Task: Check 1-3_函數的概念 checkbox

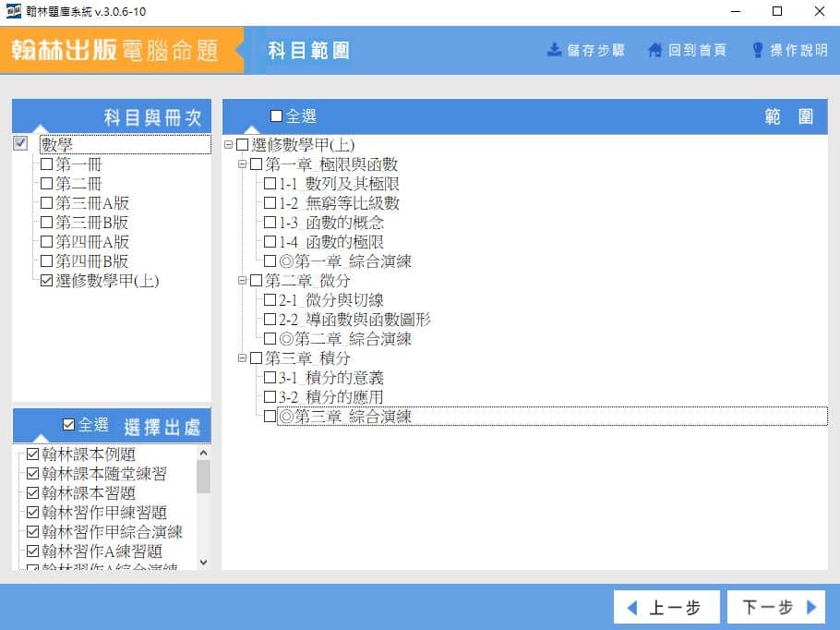Action: (x=270, y=222)
